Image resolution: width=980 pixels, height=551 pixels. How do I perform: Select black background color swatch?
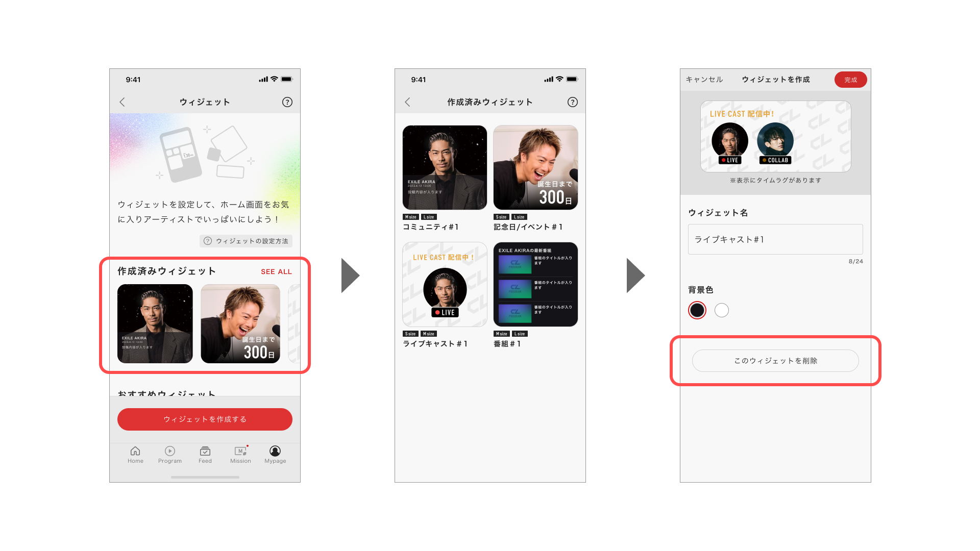tap(697, 310)
